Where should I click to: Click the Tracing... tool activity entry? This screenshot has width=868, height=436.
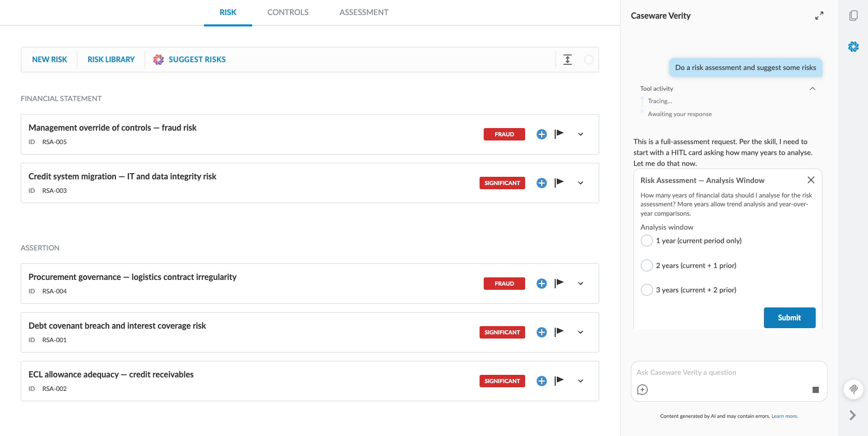point(660,101)
